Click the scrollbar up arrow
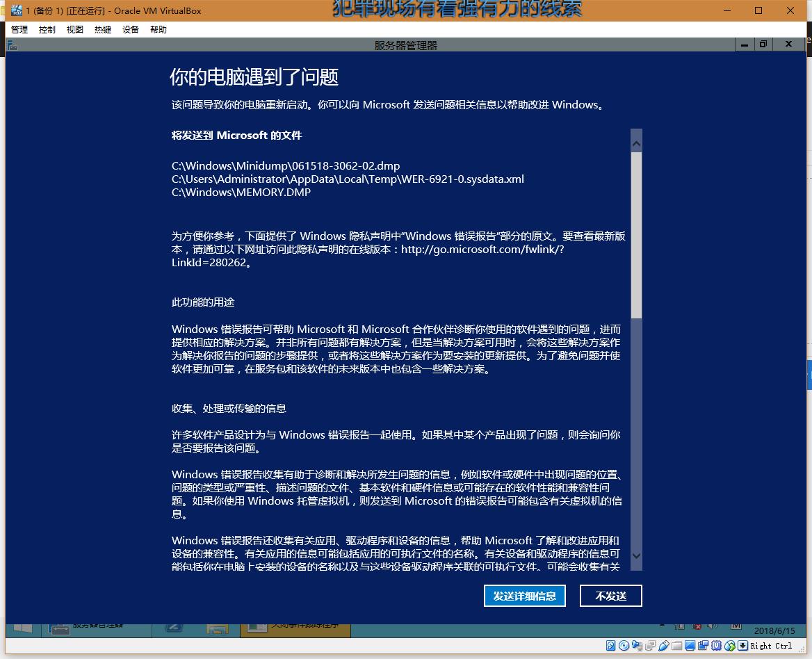Image resolution: width=812 pixels, height=659 pixels. tap(637, 143)
